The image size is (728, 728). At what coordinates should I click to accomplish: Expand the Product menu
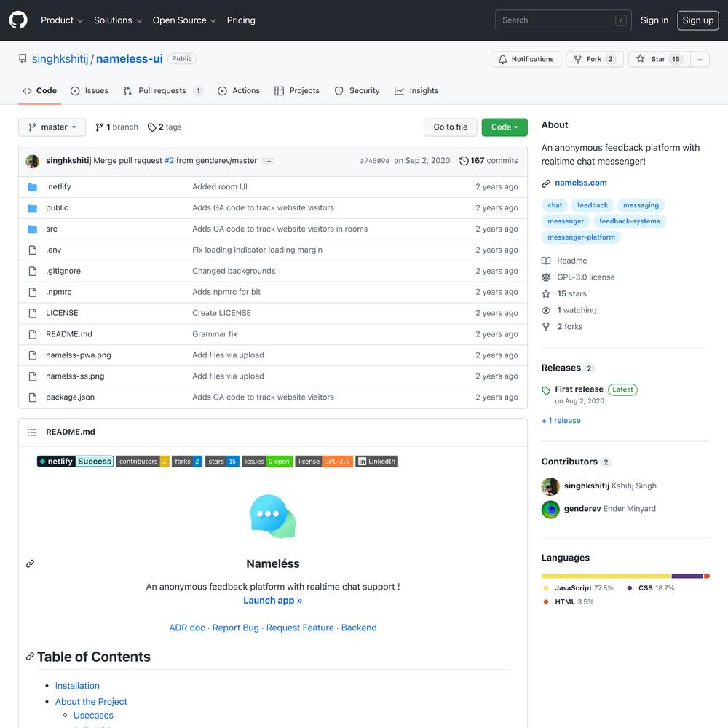62,20
